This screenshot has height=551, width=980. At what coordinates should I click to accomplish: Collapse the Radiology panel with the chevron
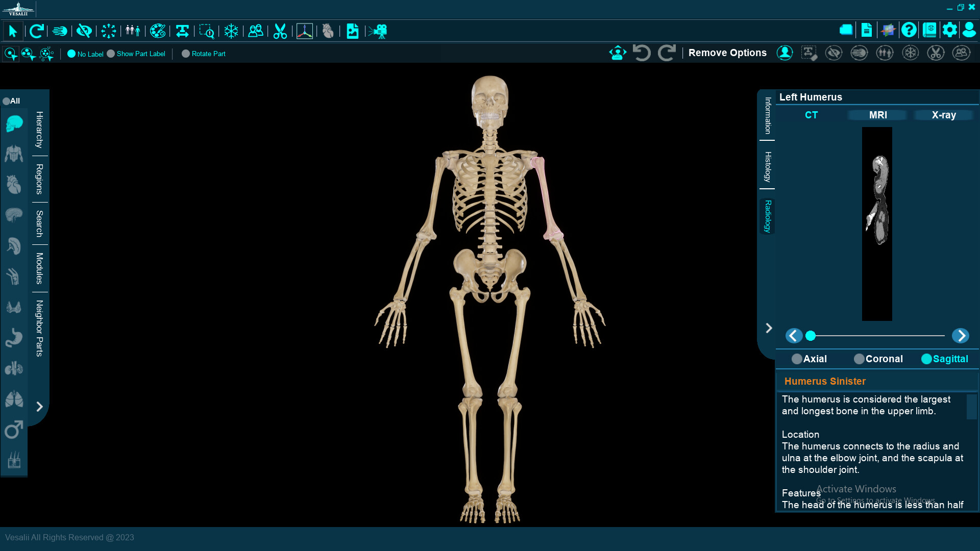(x=769, y=328)
